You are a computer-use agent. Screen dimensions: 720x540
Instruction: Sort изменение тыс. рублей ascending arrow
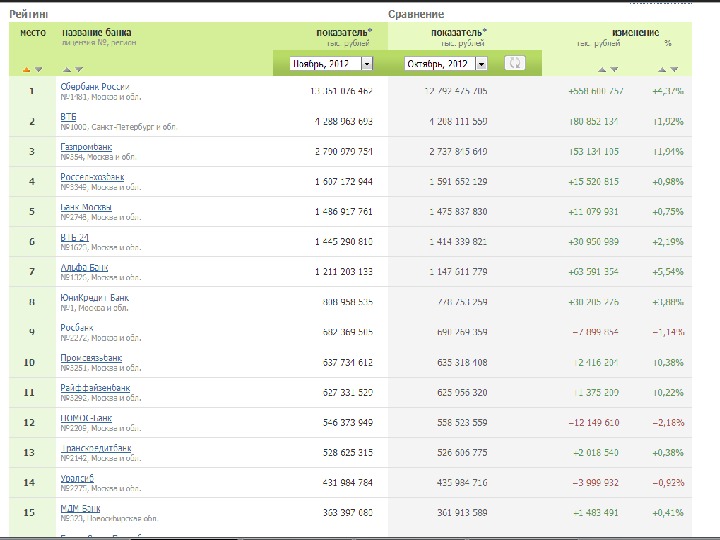pyautogui.click(x=602, y=70)
